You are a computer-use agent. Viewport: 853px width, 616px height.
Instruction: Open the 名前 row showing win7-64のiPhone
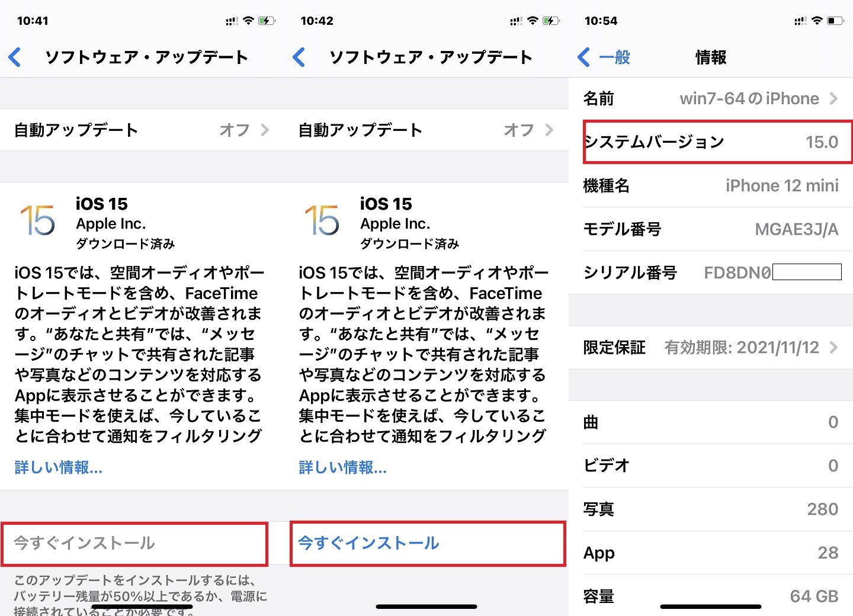pos(710,98)
